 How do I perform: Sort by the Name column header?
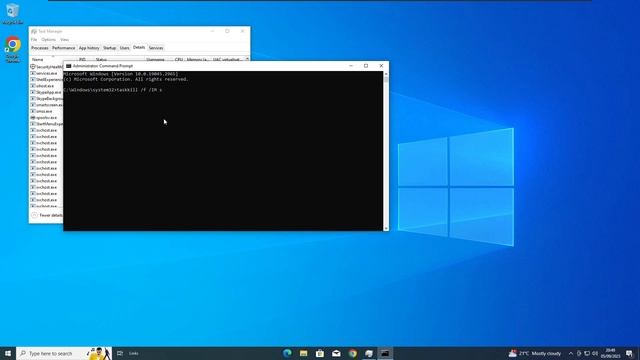click(53, 60)
